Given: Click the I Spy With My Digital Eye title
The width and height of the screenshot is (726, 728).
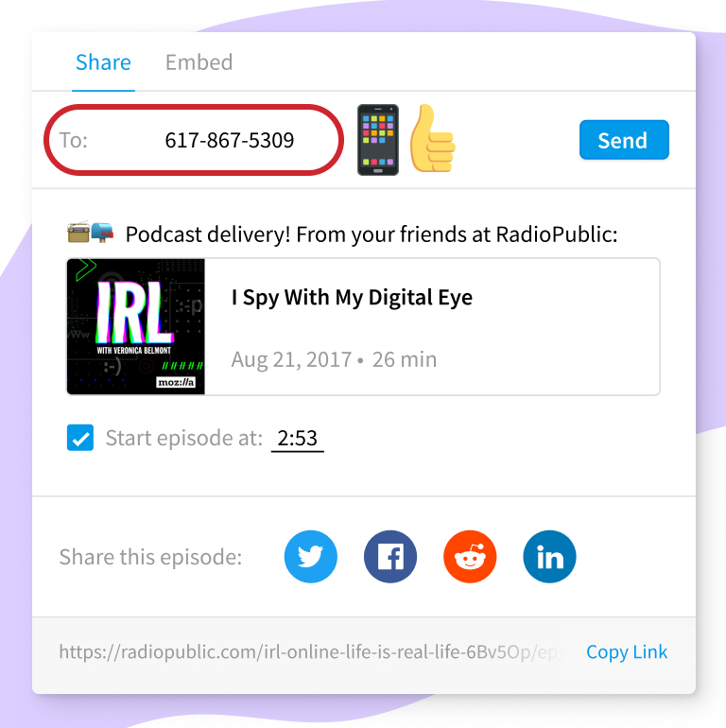Looking at the screenshot, I should click(x=352, y=298).
